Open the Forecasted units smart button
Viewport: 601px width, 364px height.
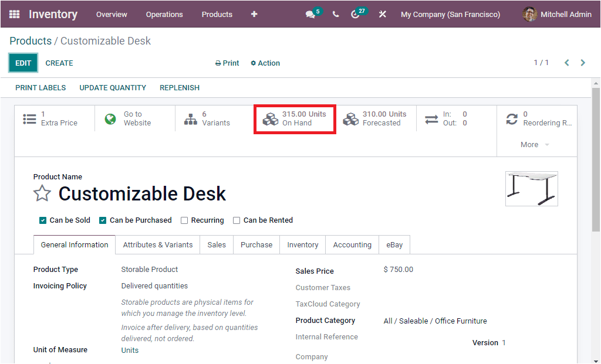tap(374, 118)
